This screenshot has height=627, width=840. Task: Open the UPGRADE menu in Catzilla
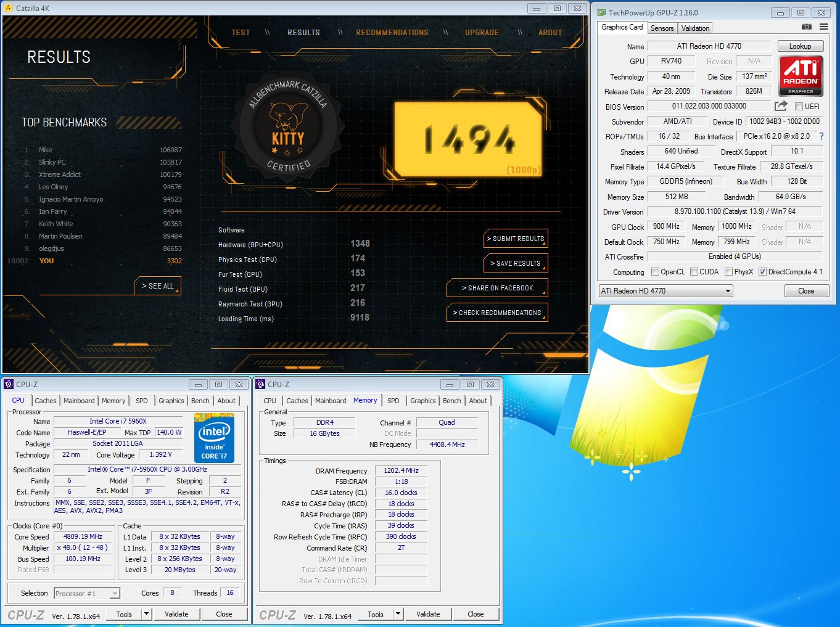482,33
